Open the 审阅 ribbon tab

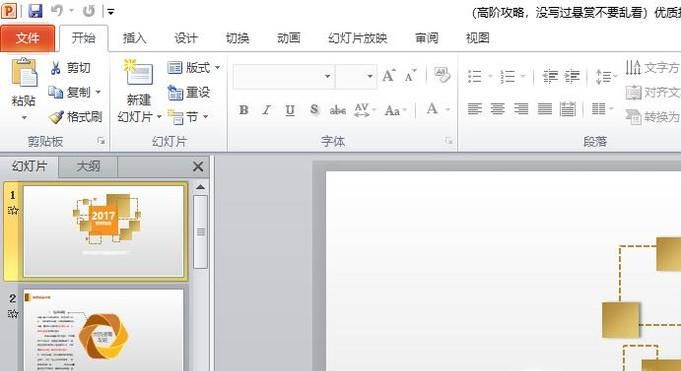[x=426, y=38]
